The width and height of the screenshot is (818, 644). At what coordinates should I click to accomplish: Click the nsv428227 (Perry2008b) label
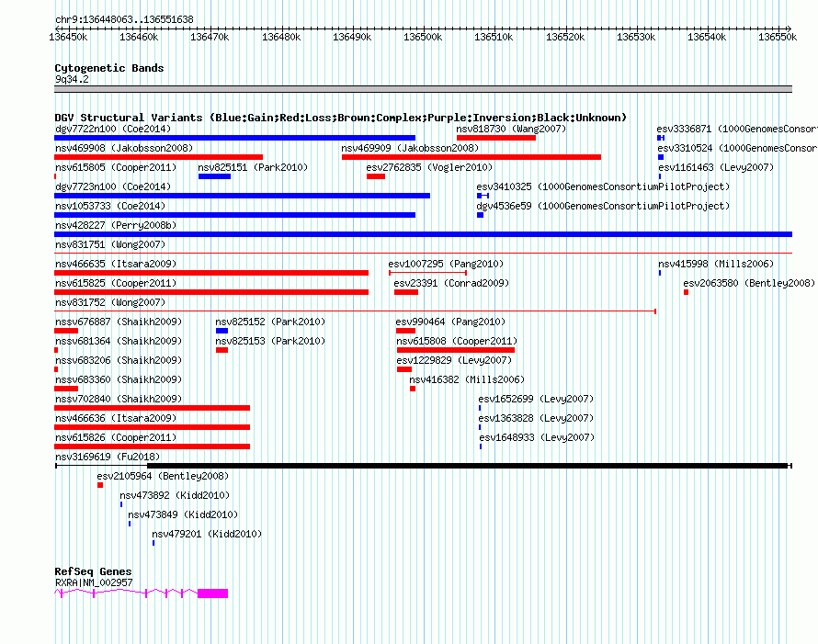[116, 225]
